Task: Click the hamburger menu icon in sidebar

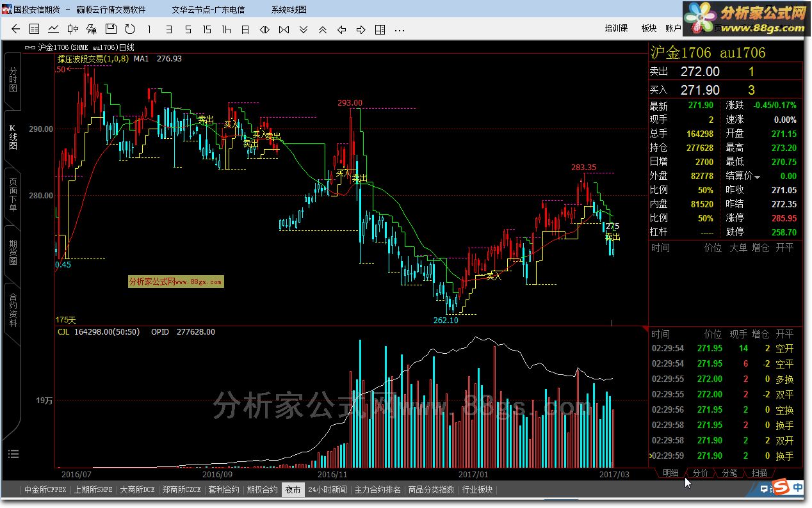Action: [13, 454]
